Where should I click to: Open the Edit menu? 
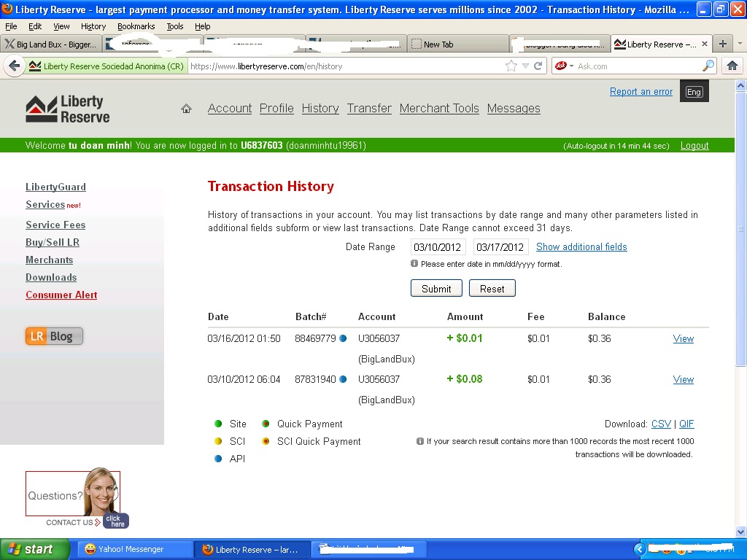(35, 26)
